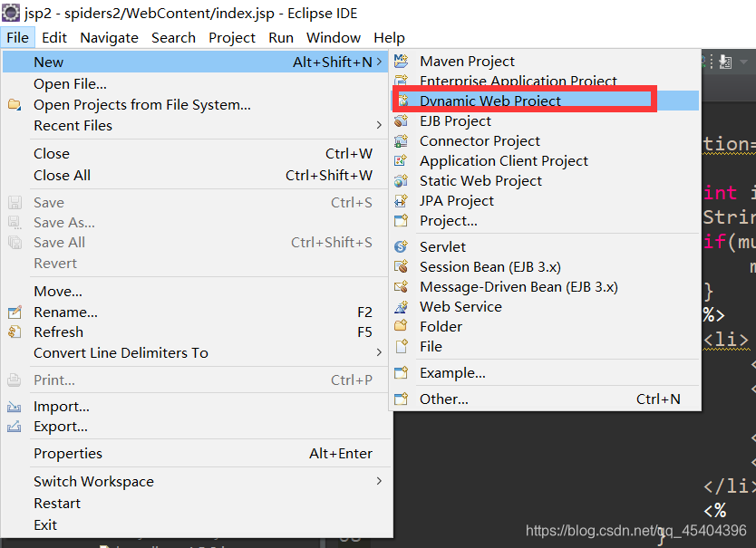
Task: Click the Import icon
Action: point(15,407)
